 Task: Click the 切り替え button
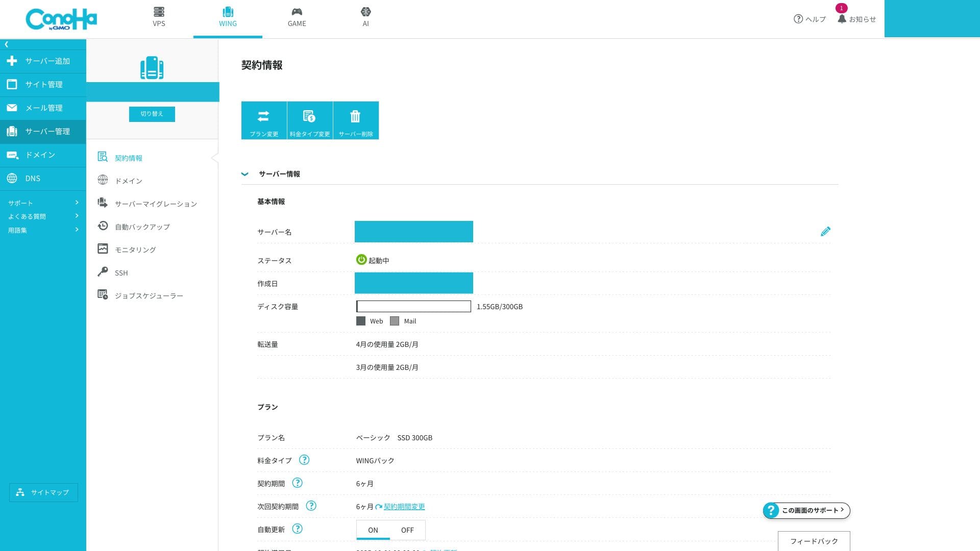(152, 114)
